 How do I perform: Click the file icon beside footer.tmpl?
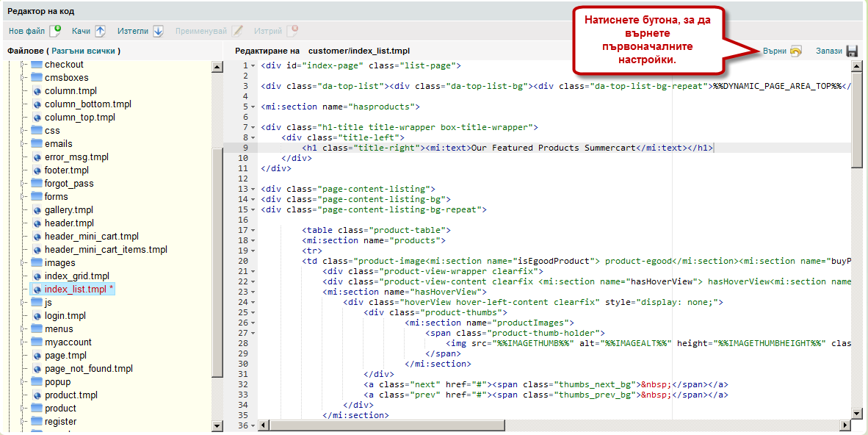click(x=37, y=170)
